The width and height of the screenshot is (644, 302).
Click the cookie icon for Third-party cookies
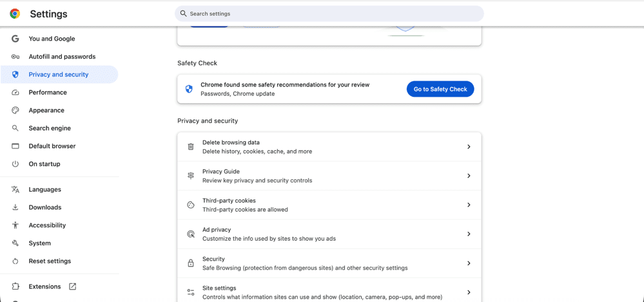(x=191, y=205)
